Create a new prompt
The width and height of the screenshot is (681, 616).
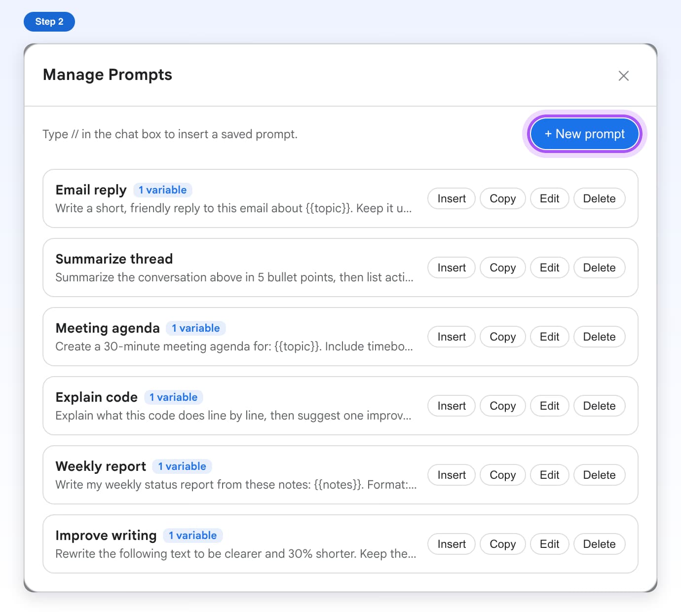click(584, 134)
